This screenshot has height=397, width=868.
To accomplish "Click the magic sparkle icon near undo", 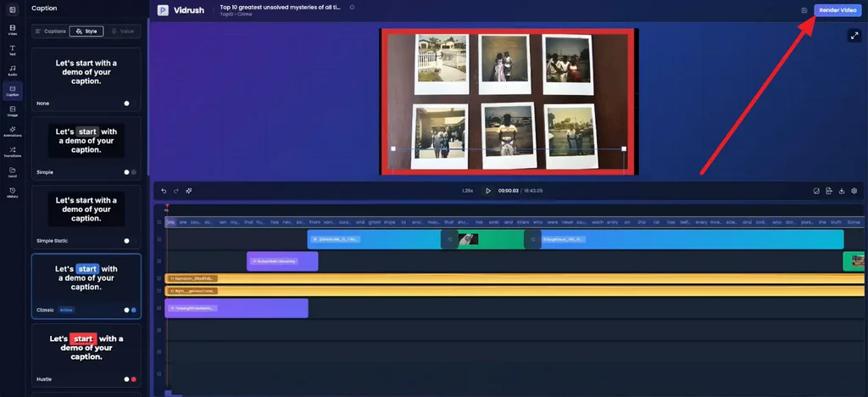I will 189,191.
